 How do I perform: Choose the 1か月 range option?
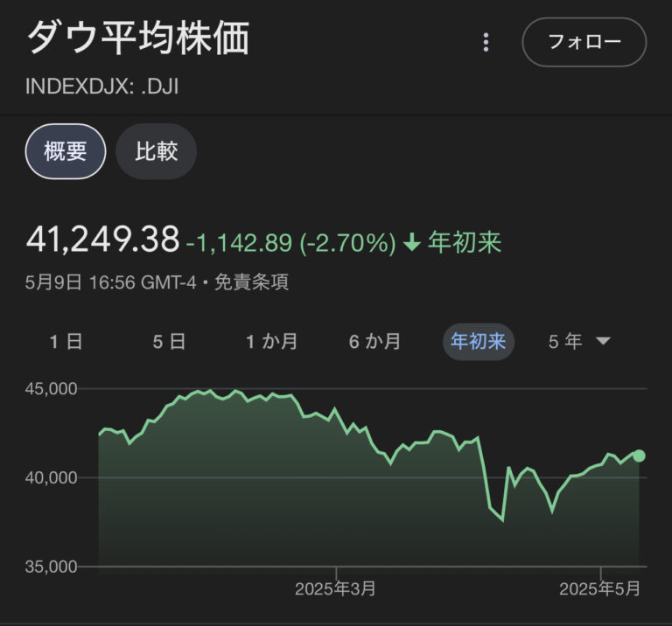click(271, 342)
